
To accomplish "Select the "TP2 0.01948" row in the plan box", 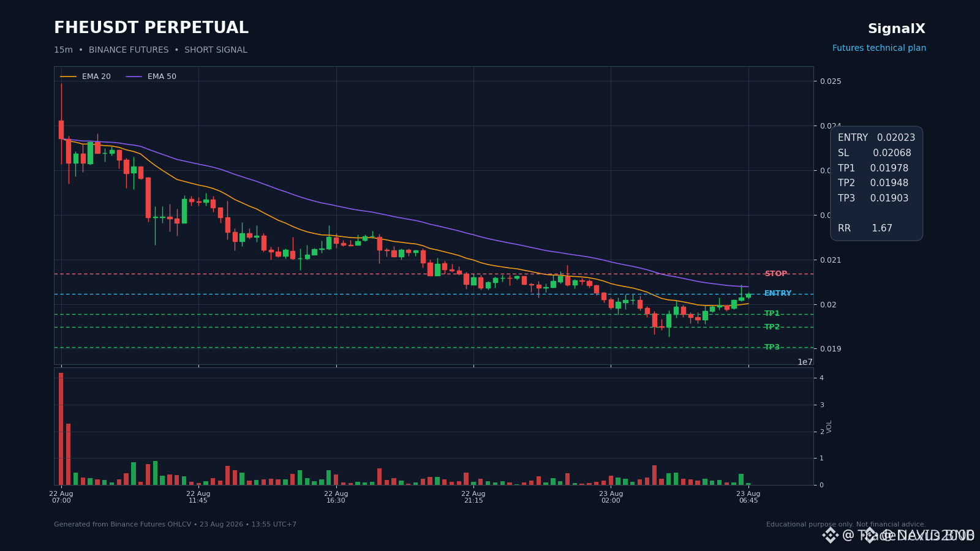I will pos(873,183).
